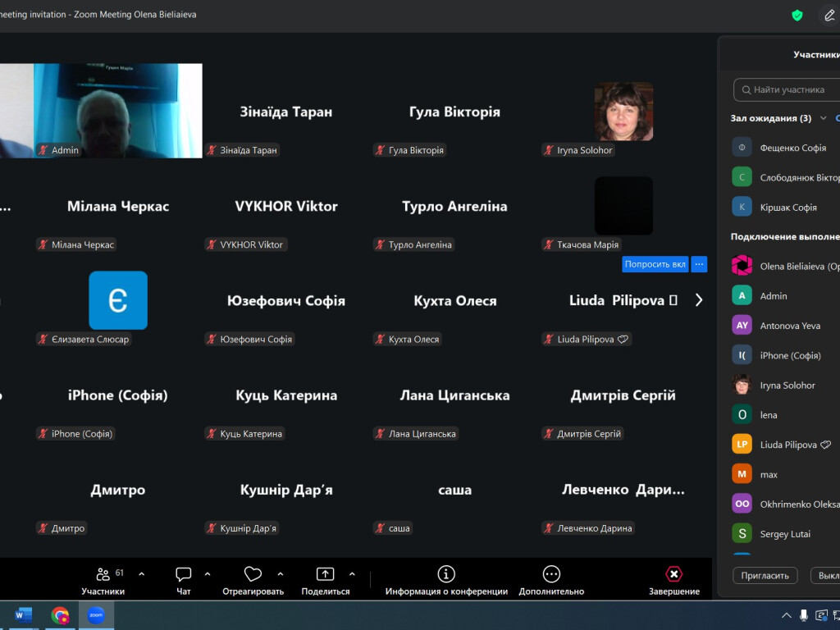Click muted mic icon on VYKHOR Viktor tile
840x630 pixels.
point(212,244)
